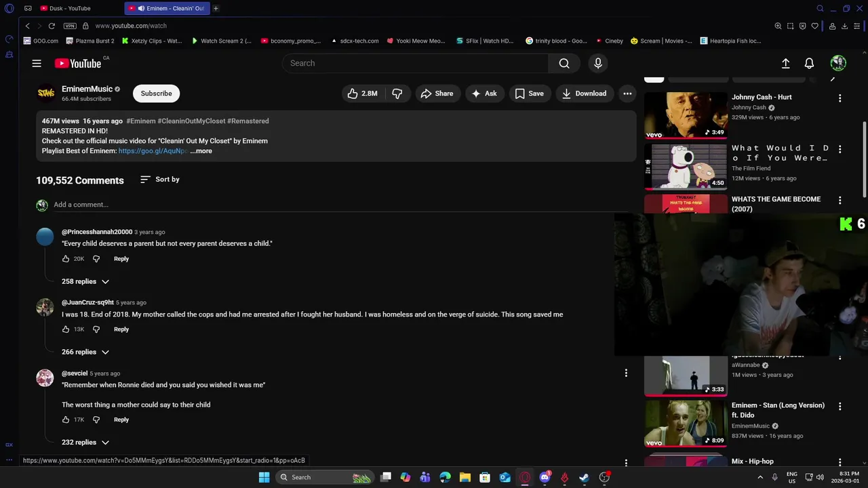Expand the 266 replies thread

pos(85,352)
